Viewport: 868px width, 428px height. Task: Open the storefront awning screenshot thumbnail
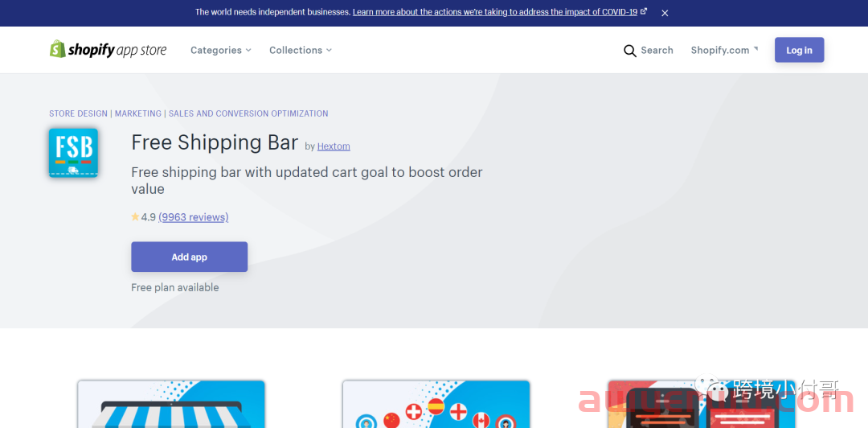point(171,404)
